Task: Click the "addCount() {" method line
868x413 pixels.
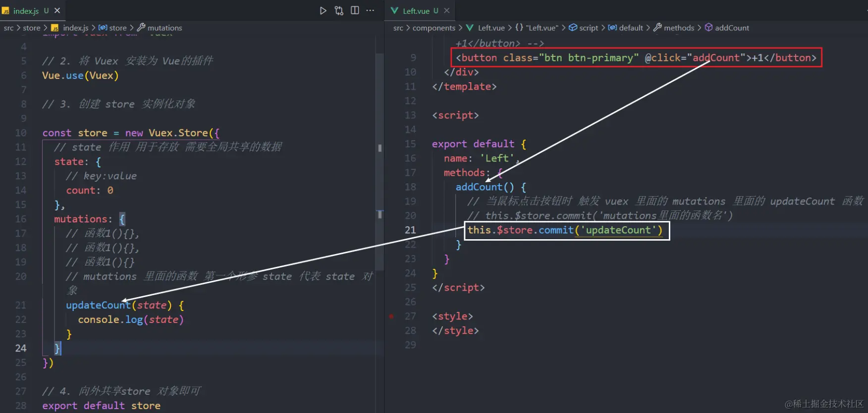Action: coord(491,187)
